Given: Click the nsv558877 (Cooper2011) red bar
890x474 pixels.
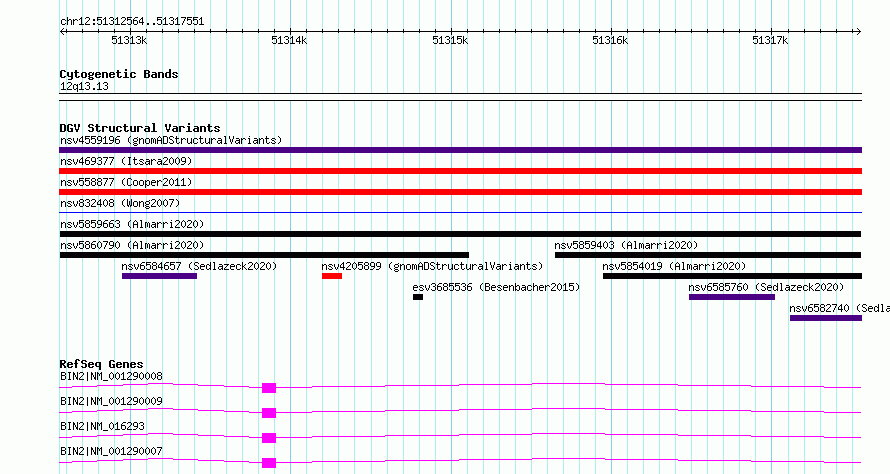Looking at the screenshot, I should (460, 192).
